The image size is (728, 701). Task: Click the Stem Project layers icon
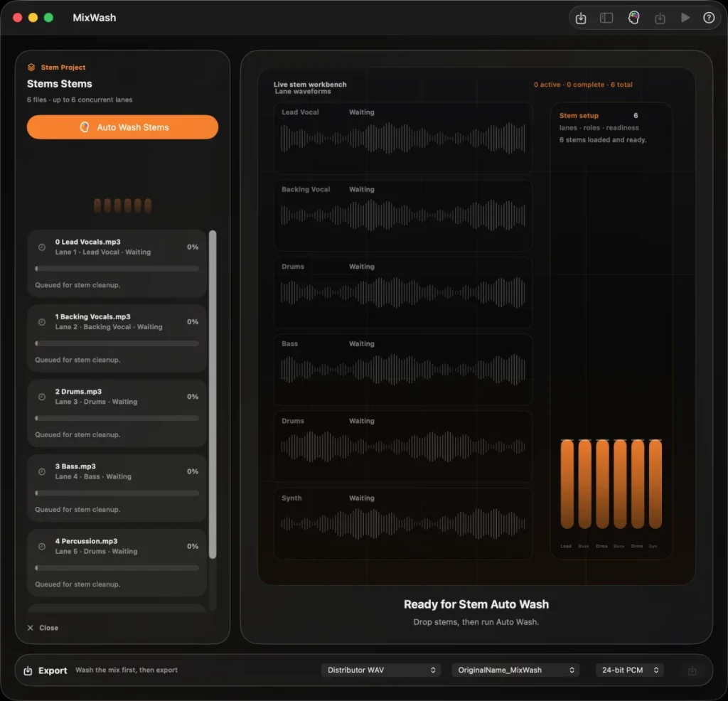[31, 68]
